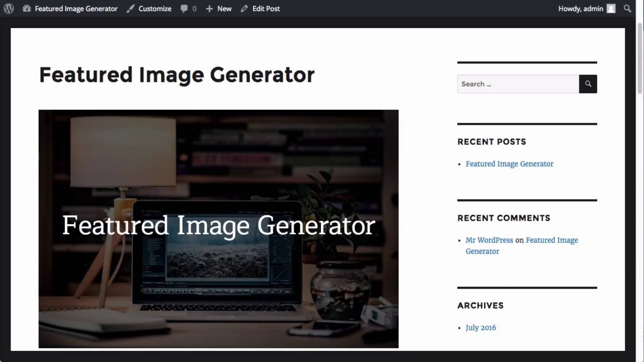Image resolution: width=644 pixels, height=362 pixels.
Task: Click the Archives widget heading
Action: 480,306
